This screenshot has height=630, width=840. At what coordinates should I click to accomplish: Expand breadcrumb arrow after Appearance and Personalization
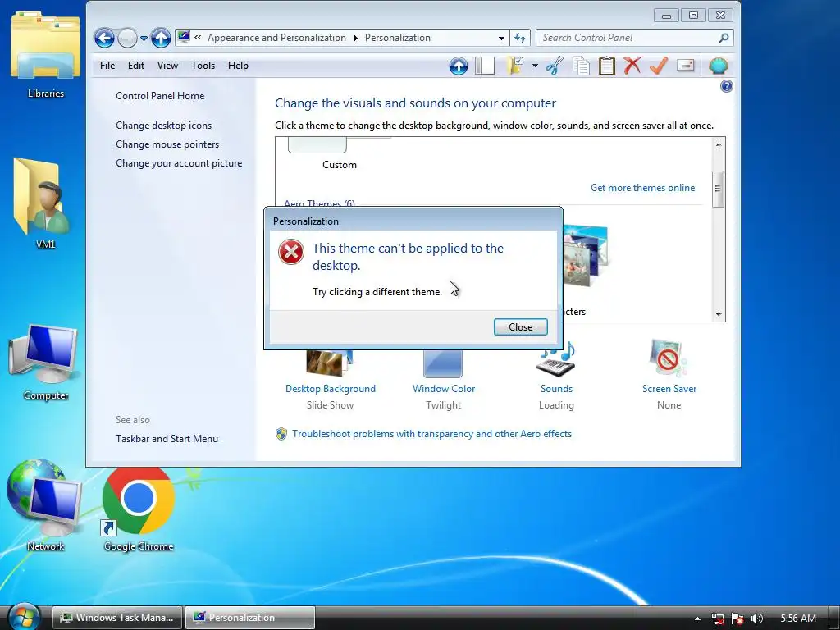tap(355, 38)
